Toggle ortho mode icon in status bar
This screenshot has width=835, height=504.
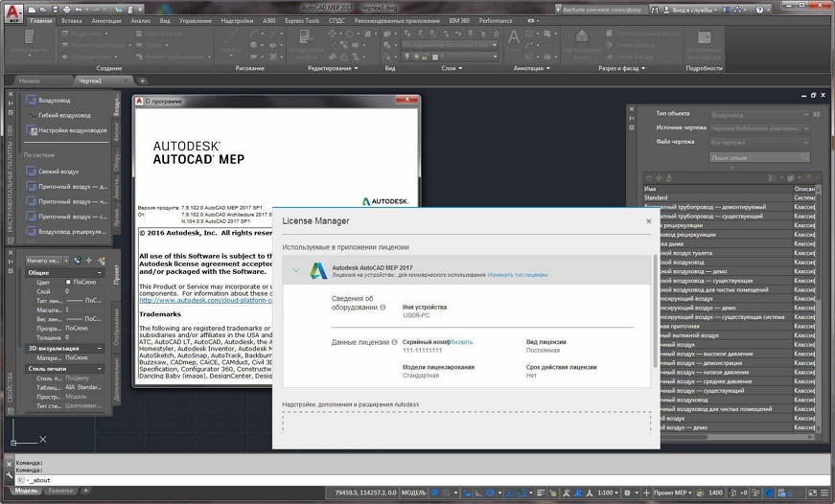[478, 493]
